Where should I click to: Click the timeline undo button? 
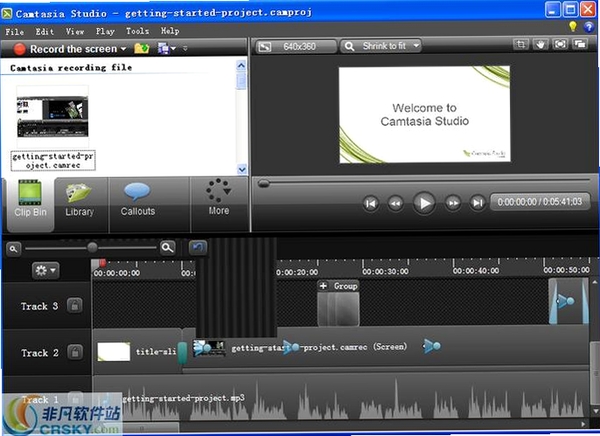pos(198,248)
